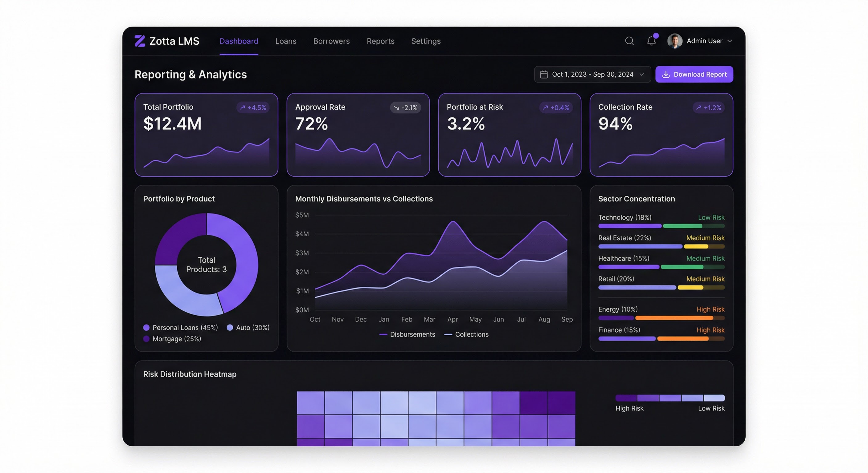Switch to the Loans tab
Screen dimensions: 868x473
coord(286,41)
